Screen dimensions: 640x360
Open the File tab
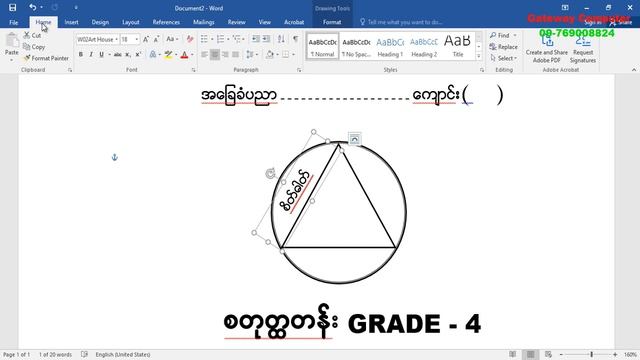click(x=13, y=22)
